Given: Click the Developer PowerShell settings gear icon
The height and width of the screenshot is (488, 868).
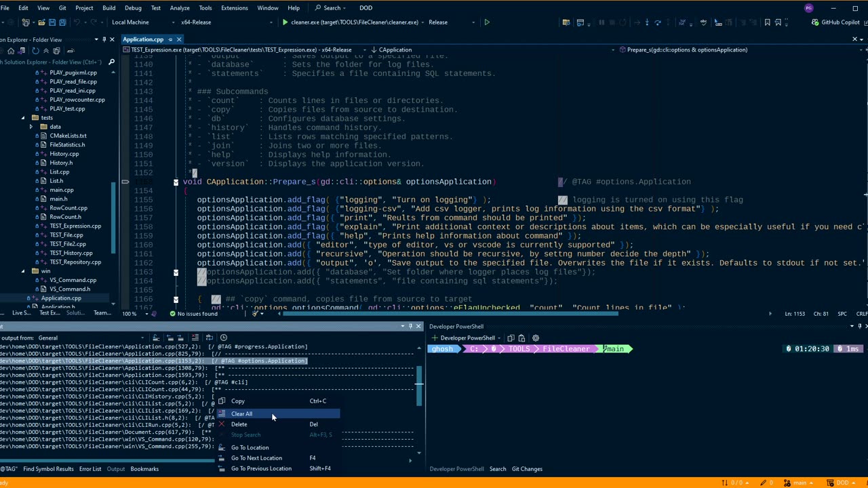Looking at the screenshot, I should 535,338.
